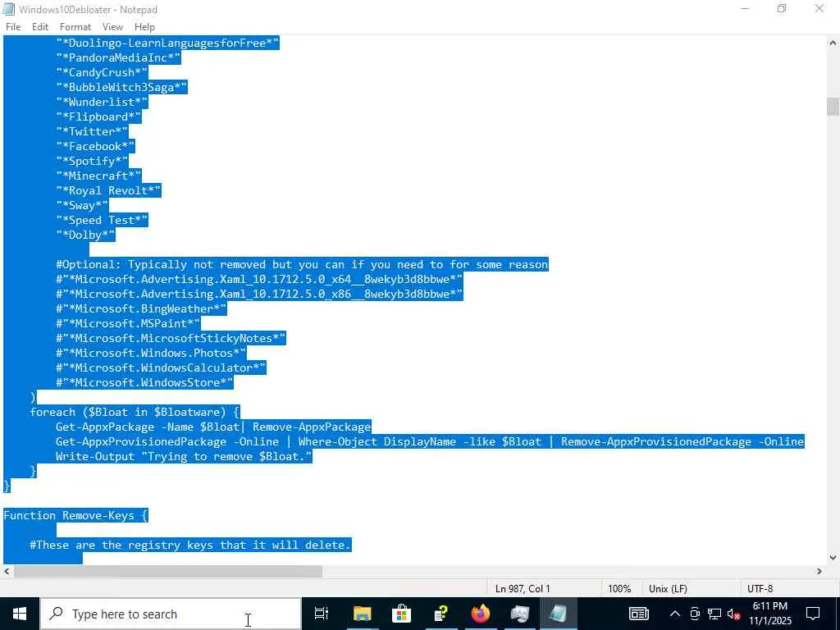Open the Format menu
840x630 pixels.
(x=75, y=27)
